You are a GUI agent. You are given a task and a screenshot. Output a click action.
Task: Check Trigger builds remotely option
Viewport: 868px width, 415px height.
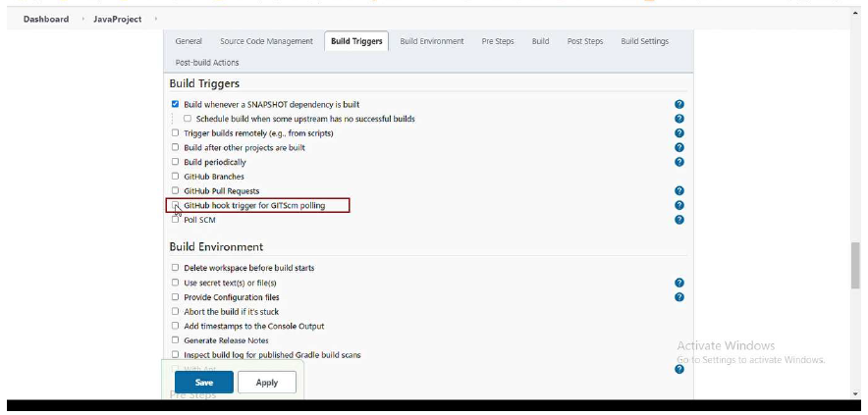[x=175, y=132]
